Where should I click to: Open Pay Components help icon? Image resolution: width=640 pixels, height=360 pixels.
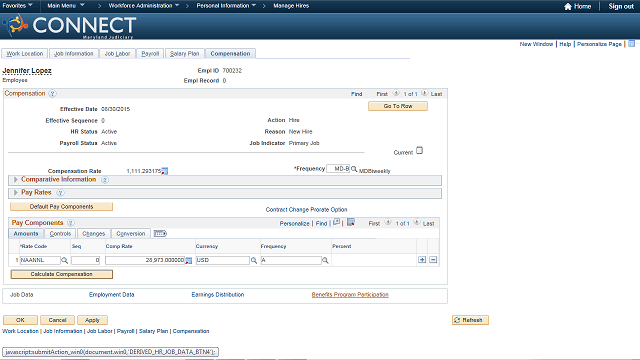pyautogui.click(x=71, y=223)
